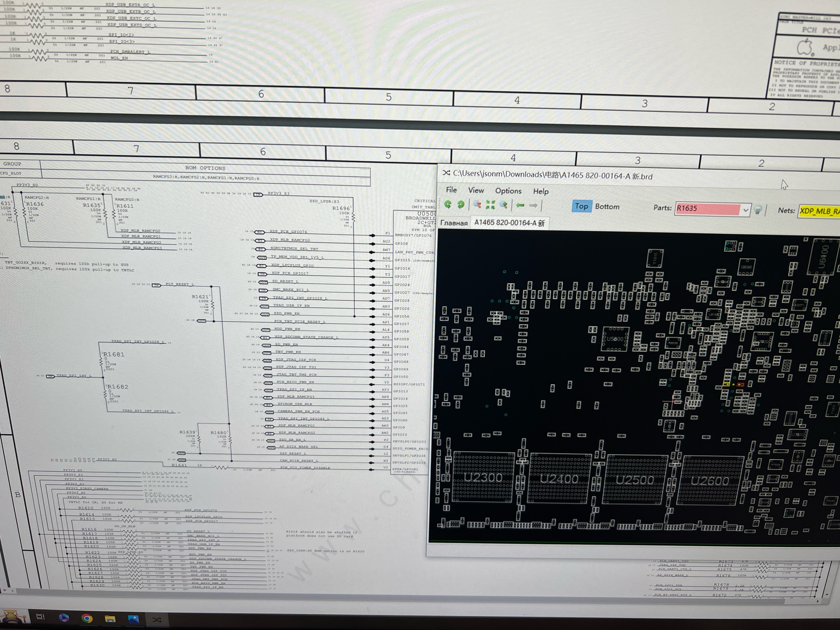Screen dimensions: 840x630
Task: Go forward with the gray right arrow
Action: [x=533, y=205]
